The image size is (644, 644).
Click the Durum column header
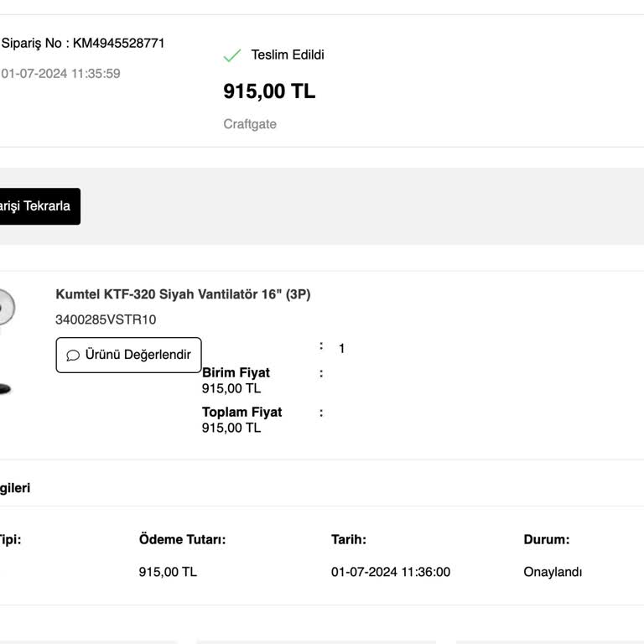tap(547, 540)
